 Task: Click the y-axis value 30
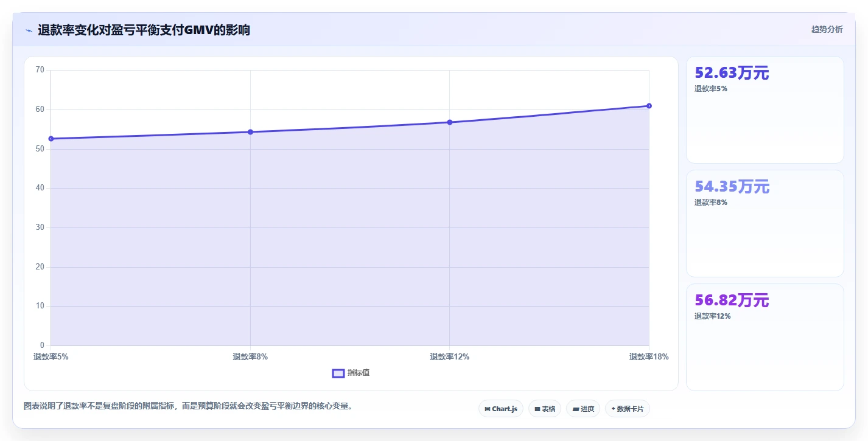coord(40,227)
